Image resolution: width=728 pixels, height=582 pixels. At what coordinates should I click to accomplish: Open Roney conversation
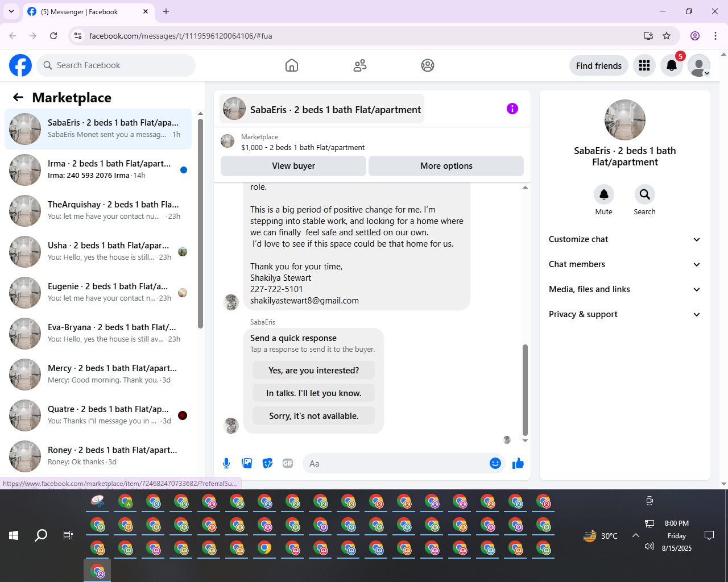tap(98, 456)
